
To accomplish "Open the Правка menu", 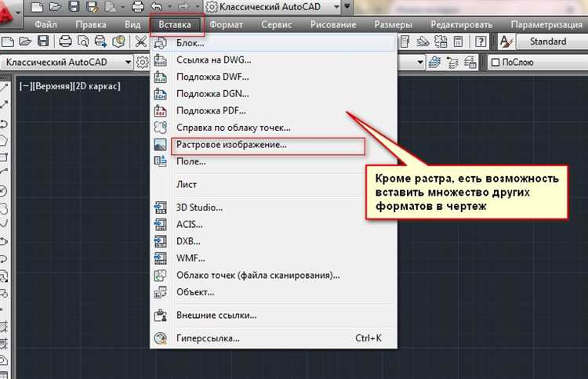I will (91, 25).
